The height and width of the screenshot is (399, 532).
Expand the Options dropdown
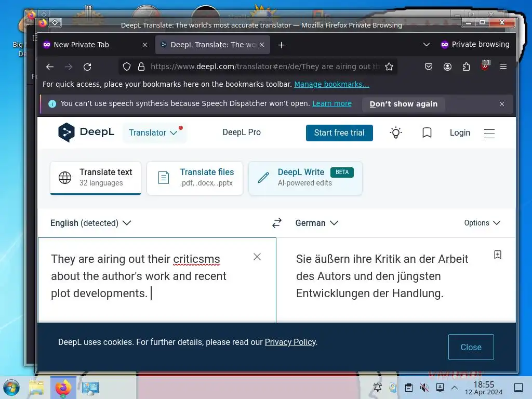482,223
